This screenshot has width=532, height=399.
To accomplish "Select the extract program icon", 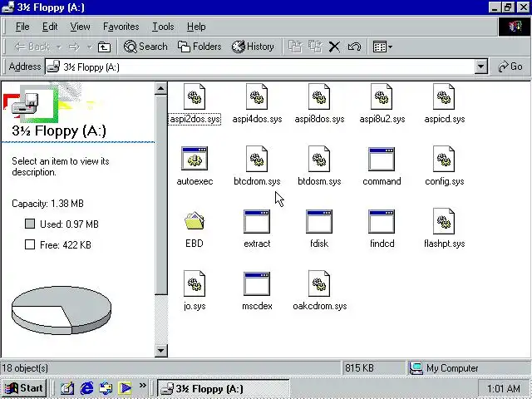I will tap(257, 221).
